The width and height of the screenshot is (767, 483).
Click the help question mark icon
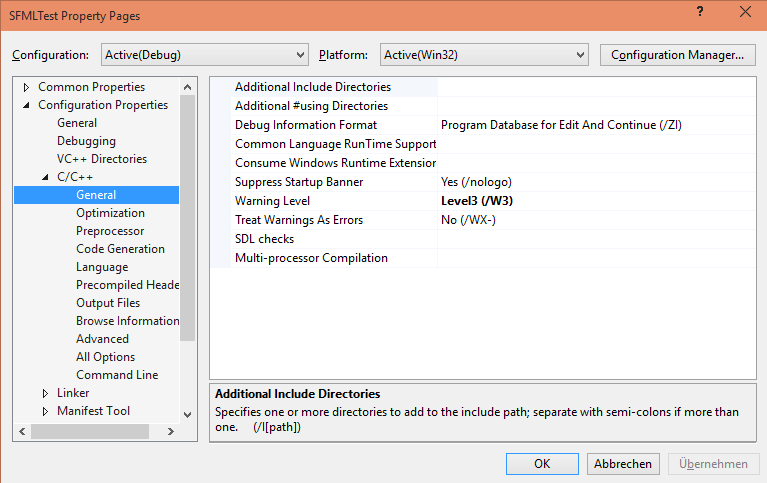point(695,12)
